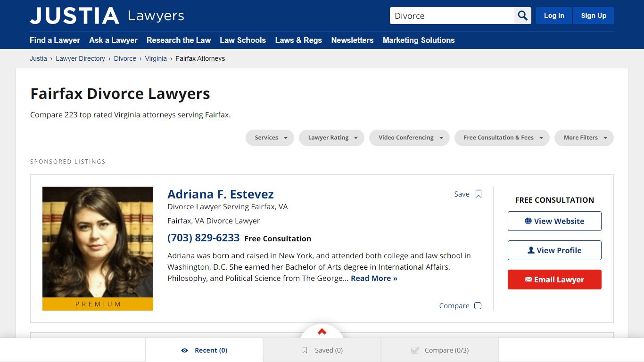The height and width of the screenshot is (362, 644).
Task: Tick the Compare checkbox for Adriana Estevez
Action: click(x=478, y=305)
